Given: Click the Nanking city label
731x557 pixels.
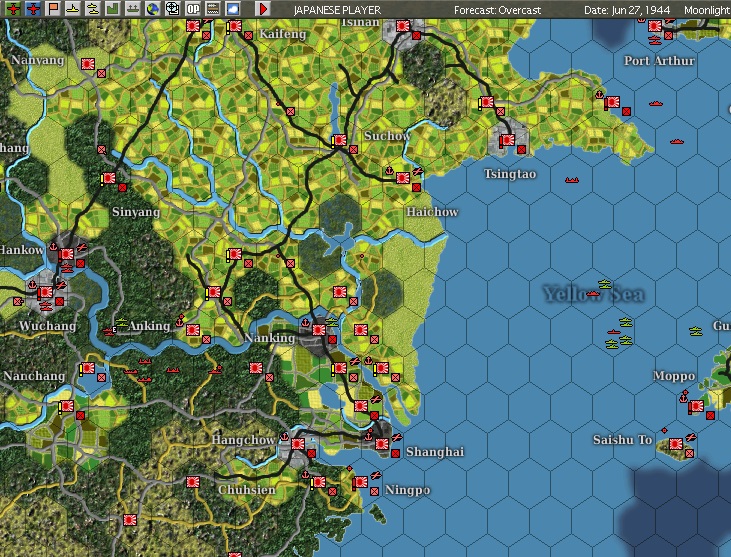Looking at the screenshot, I should (x=269, y=338).
